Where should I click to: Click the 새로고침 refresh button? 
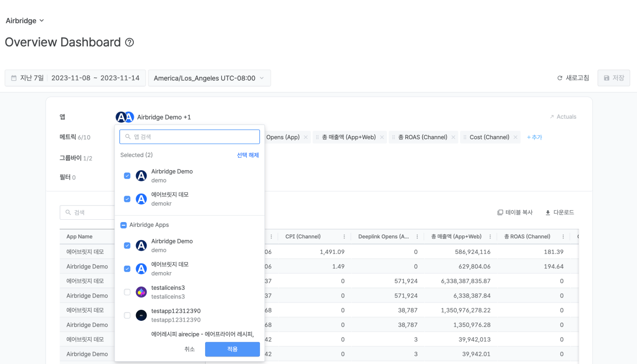coord(573,78)
